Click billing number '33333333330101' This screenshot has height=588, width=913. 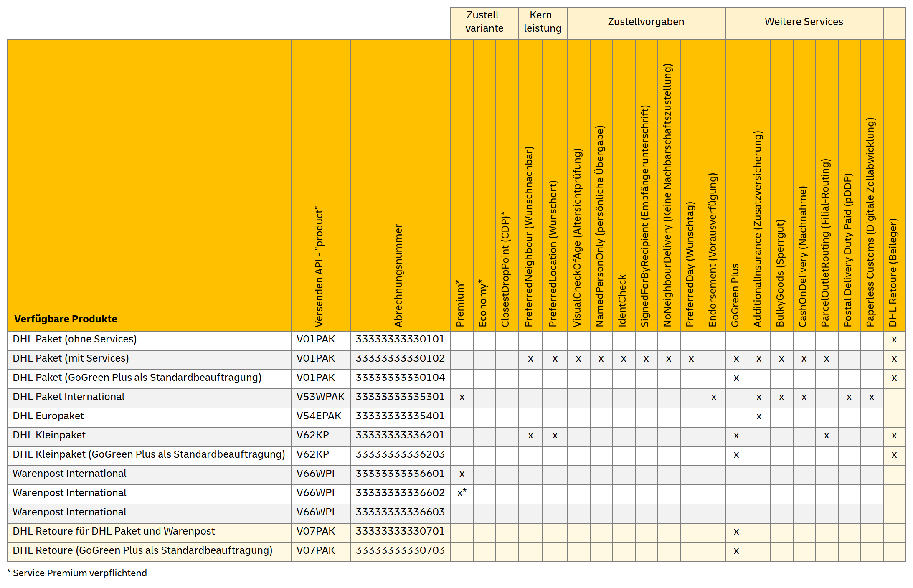pyautogui.click(x=400, y=339)
